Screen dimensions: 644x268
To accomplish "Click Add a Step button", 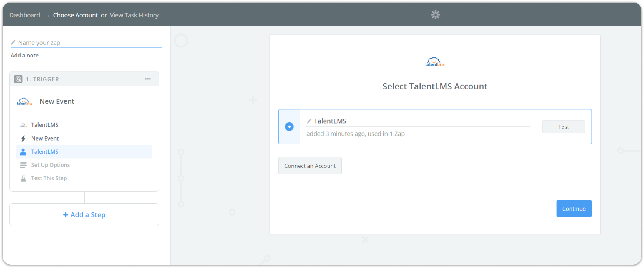I will click(84, 215).
